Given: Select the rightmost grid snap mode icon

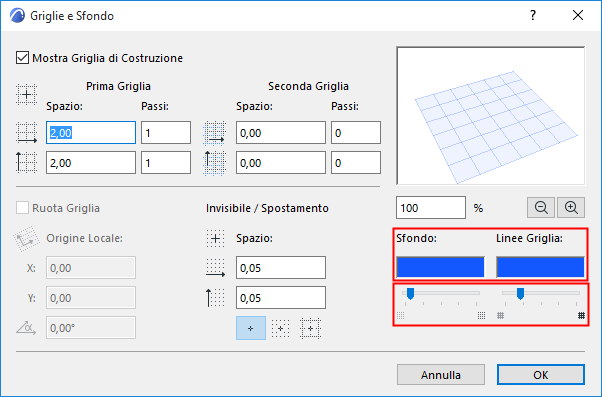Looking at the screenshot, I should coord(310,328).
